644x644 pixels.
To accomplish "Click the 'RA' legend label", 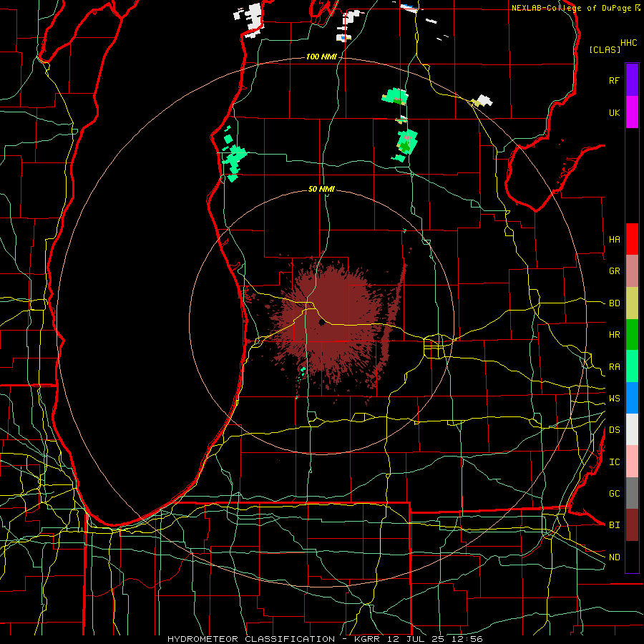I will 614,366.
